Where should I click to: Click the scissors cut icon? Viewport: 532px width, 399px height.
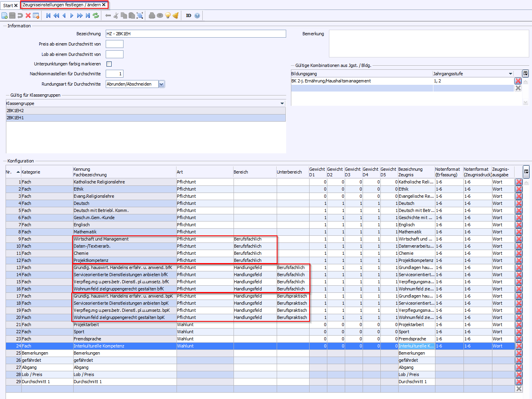tap(116, 15)
